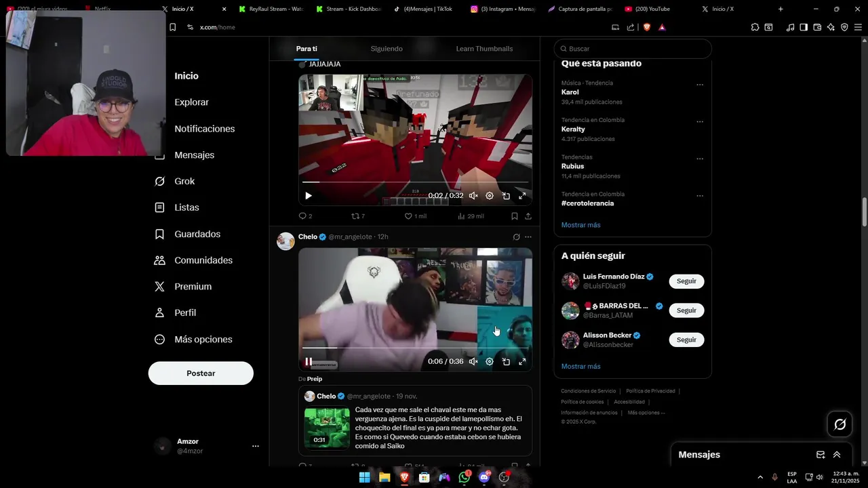Image resolution: width=868 pixels, height=488 pixels.
Task: Open more options dots on Chelo's post
Action: click(528, 237)
